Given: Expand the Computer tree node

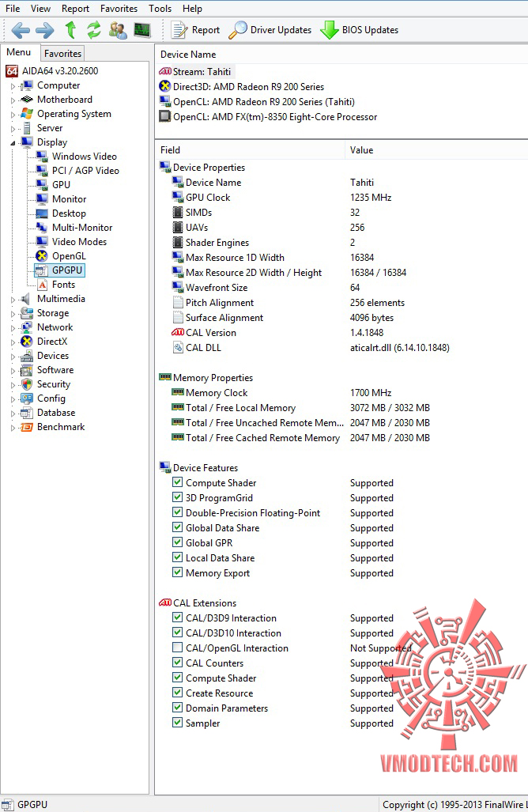Looking at the screenshot, I should click(x=13, y=86).
